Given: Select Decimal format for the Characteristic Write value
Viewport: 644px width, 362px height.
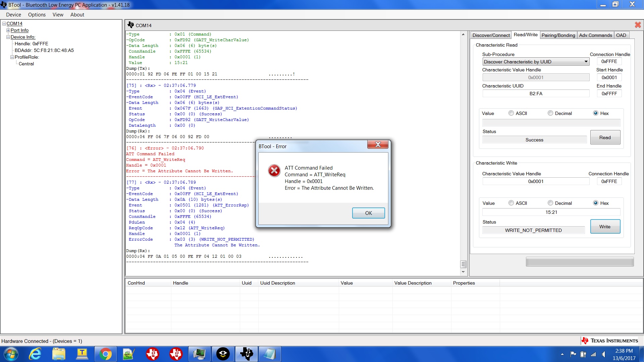Looking at the screenshot, I should [550, 203].
